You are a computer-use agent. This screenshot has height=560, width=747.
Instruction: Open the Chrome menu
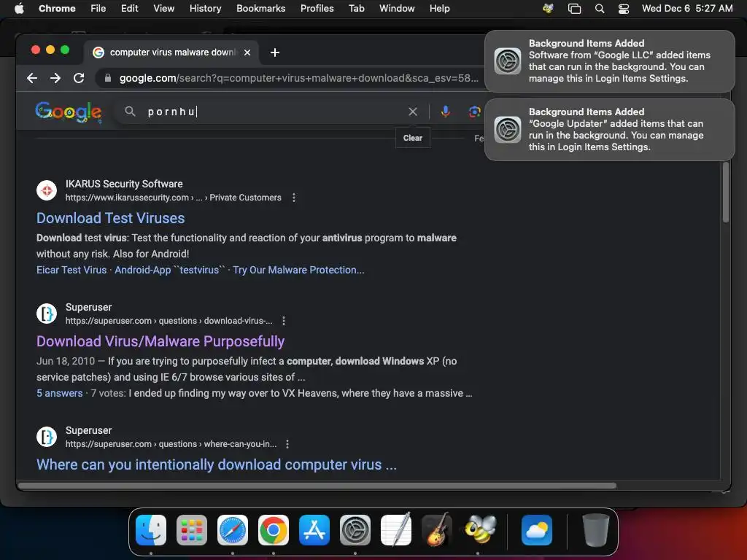pyautogui.click(x=57, y=8)
